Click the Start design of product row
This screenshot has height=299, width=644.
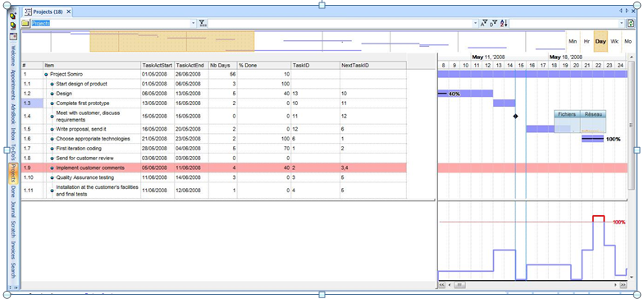[213, 84]
